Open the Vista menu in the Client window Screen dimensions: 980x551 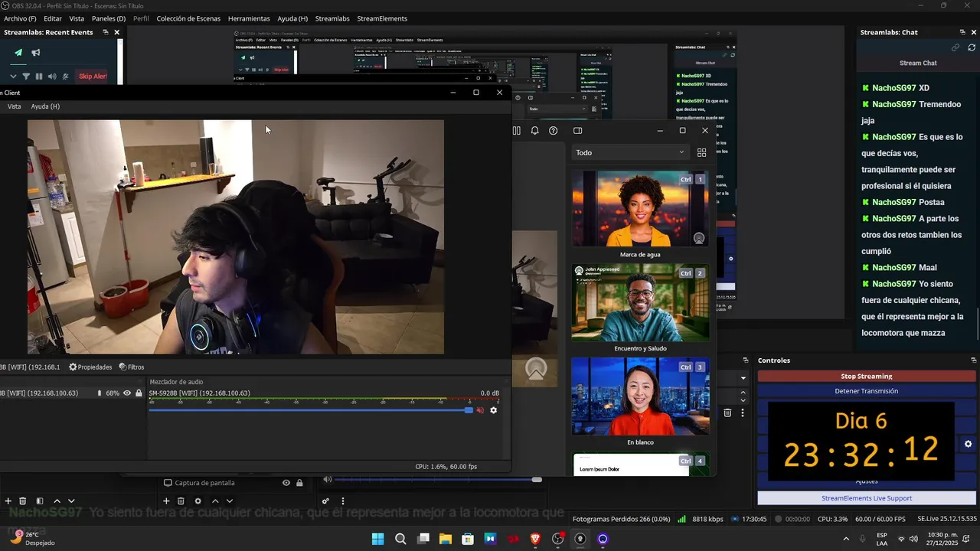14,106
